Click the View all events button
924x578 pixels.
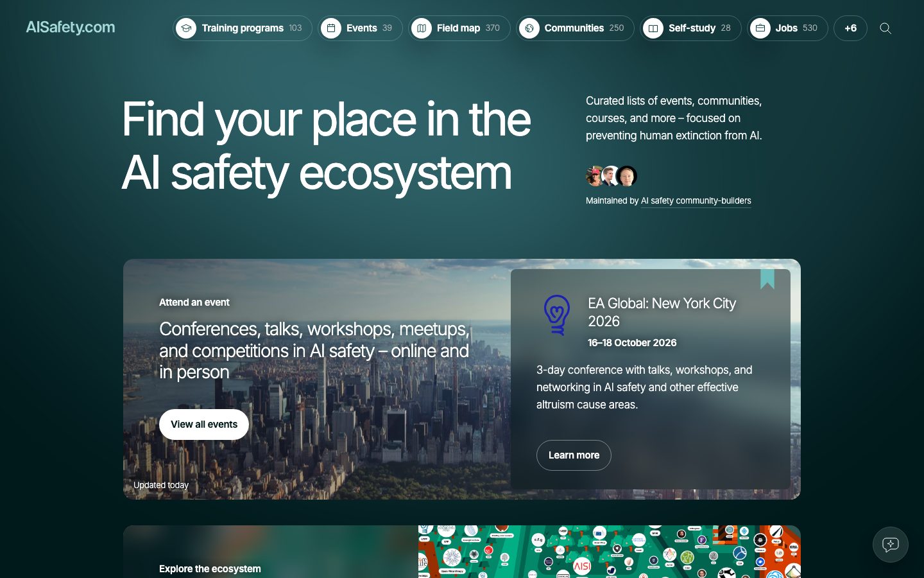[204, 425]
